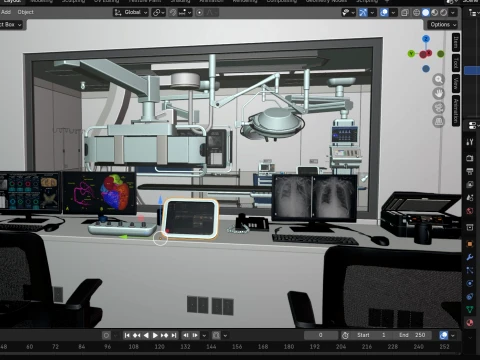The image size is (480, 360).
Task: Jump to the previous keyframe
Action: pos(136,335)
